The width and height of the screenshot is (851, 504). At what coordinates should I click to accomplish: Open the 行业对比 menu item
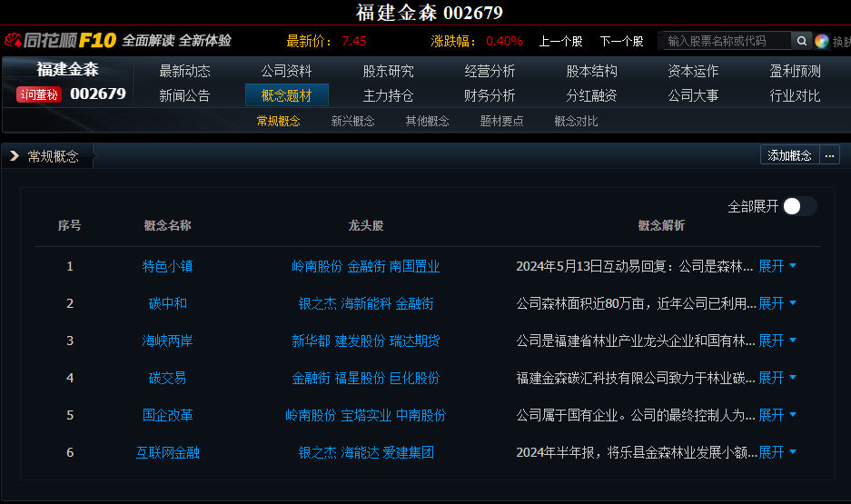pos(795,95)
